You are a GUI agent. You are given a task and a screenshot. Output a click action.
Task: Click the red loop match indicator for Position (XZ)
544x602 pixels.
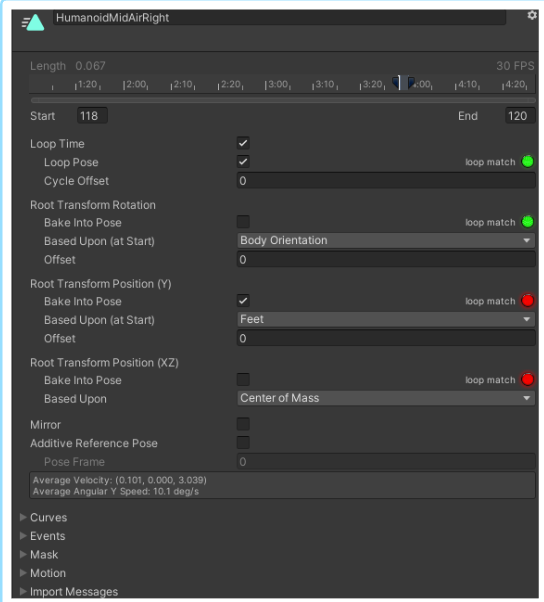coord(527,380)
